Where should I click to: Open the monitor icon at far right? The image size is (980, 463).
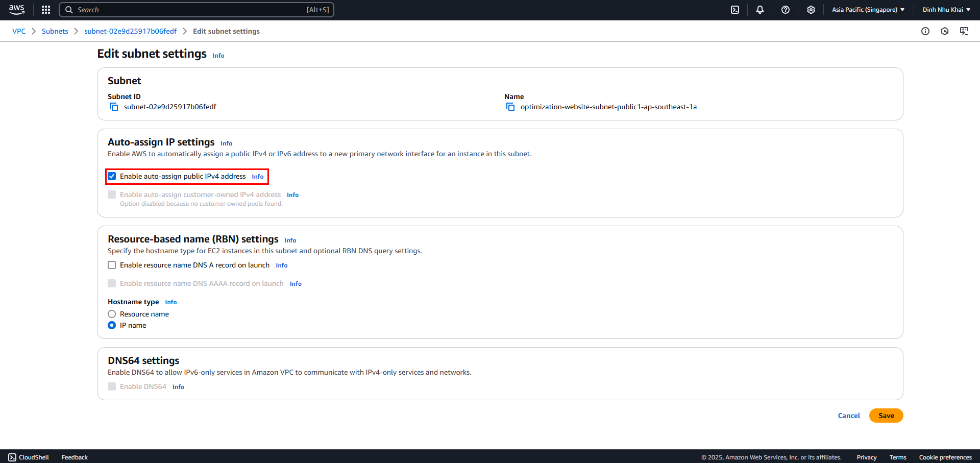pos(964,31)
